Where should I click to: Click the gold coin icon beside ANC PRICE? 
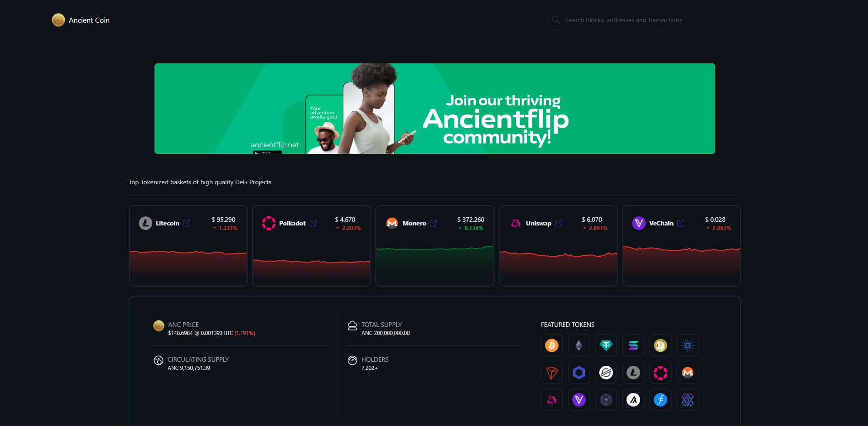(x=159, y=326)
